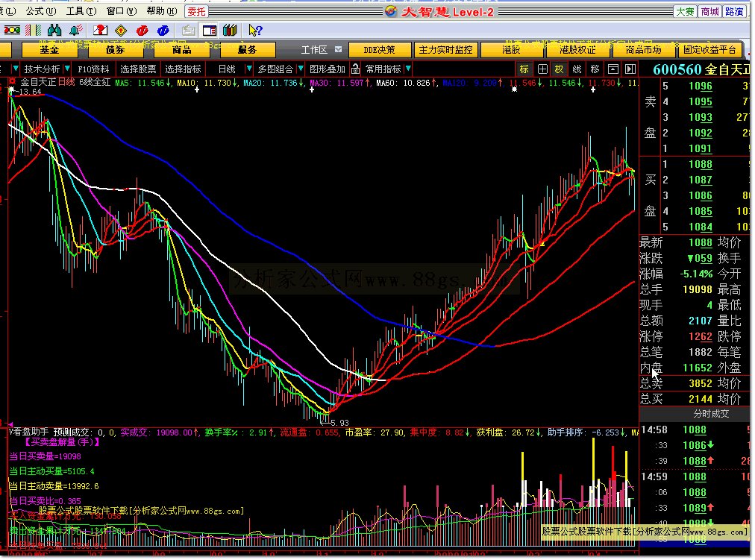This screenshot has width=755, height=560.
Task: Click the striped color bars toolbar icon
Action: click(34, 31)
